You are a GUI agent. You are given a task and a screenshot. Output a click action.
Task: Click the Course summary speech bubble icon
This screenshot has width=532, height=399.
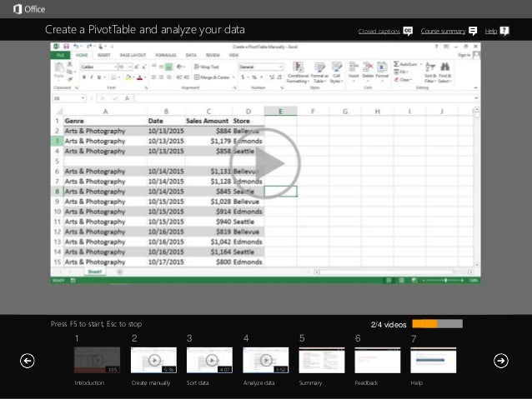(473, 31)
